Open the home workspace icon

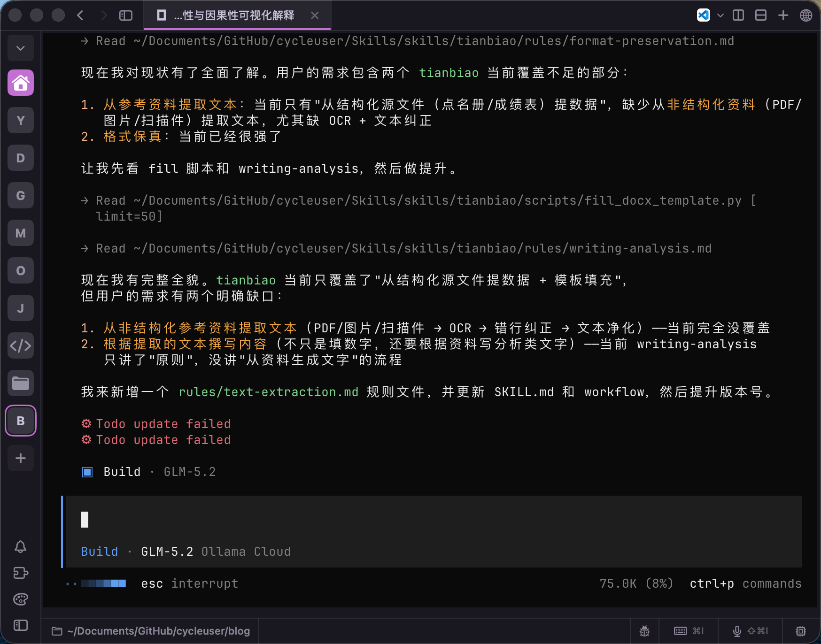pyautogui.click(x=21, y=83)
